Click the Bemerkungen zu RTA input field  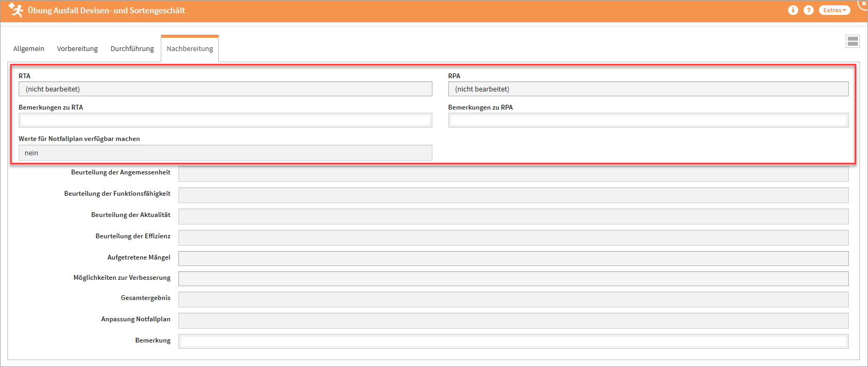(225, 121)
